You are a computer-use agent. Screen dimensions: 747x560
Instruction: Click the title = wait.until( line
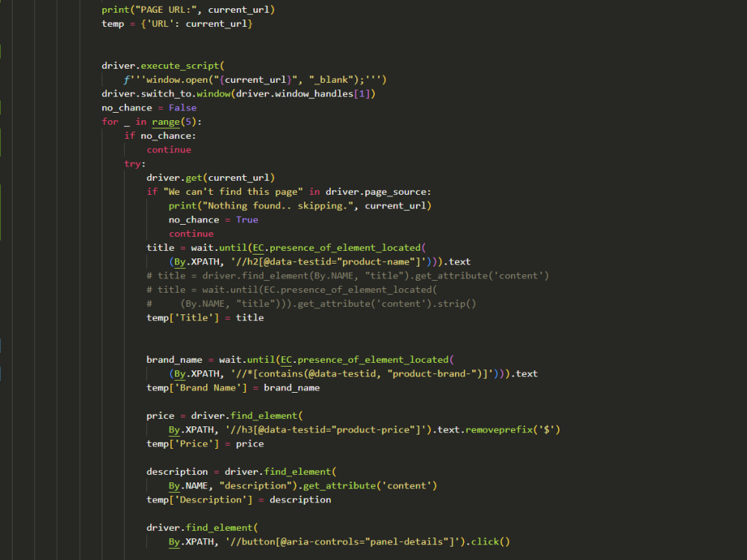[286, 248]
